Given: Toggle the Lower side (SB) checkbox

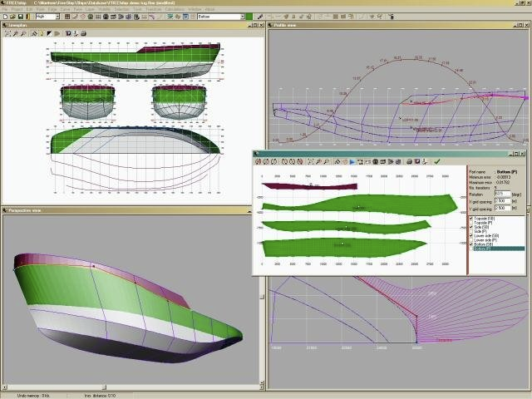Looking at the screenshot, I should [472, 234].
